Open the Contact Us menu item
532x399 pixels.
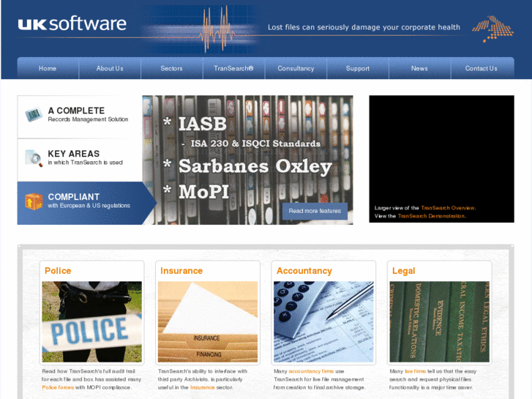(x=481, y=68)
